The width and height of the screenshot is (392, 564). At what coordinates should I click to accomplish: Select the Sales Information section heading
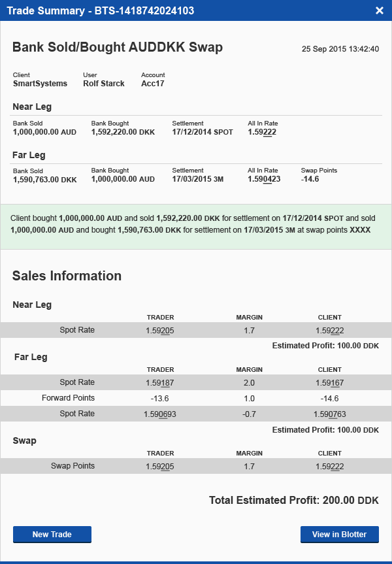[x=67, y=276]
